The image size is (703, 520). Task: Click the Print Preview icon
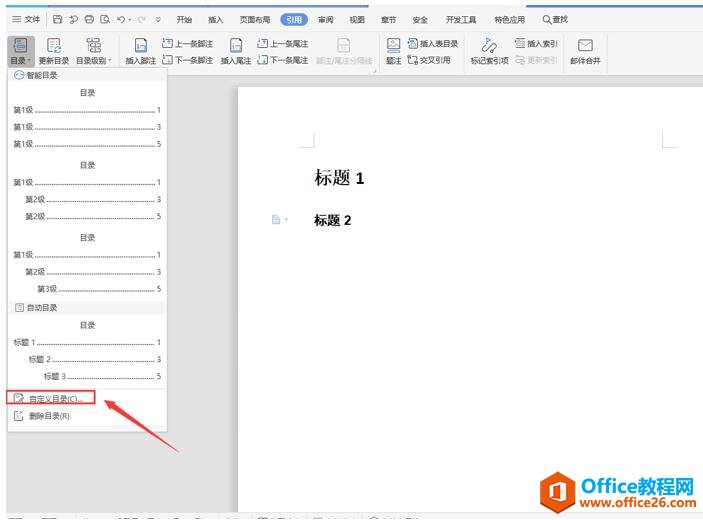click(x=105, y=20)
